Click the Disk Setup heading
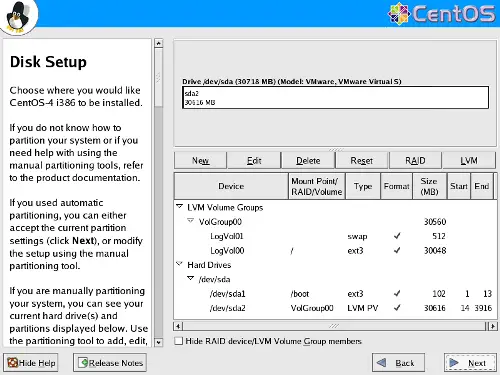This screenshot has width=500, height=375. click(48, 62)
